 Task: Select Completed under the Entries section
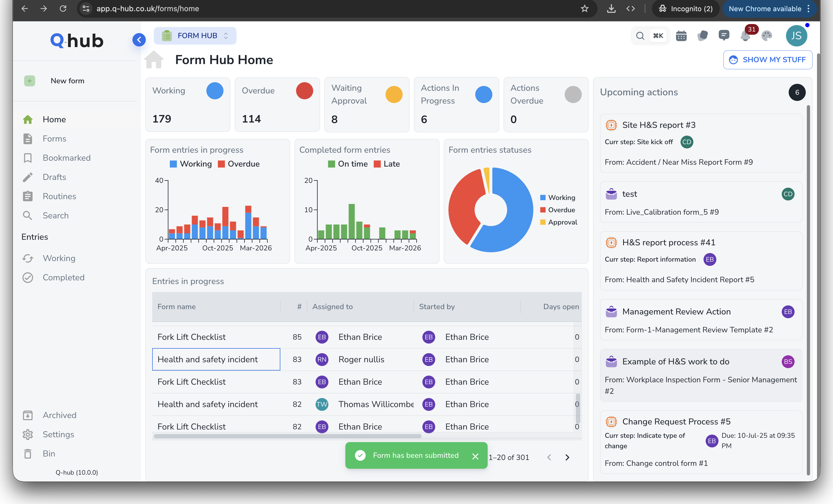[x=64, y=277]
